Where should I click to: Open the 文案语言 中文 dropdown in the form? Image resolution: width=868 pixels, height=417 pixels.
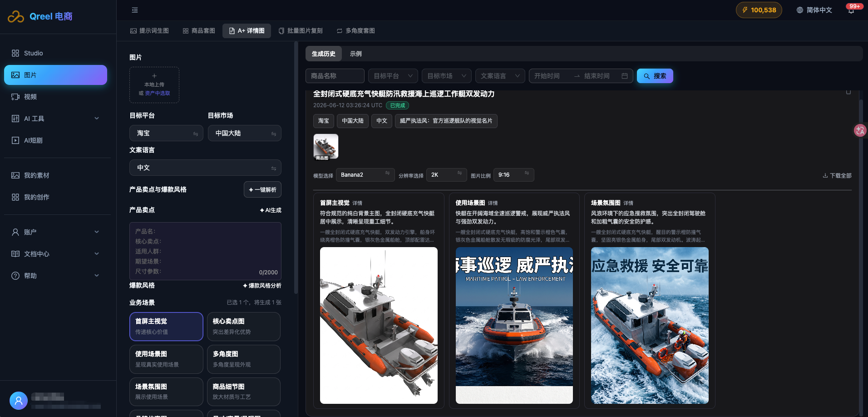pyautogui.click(x=205, y=168)
